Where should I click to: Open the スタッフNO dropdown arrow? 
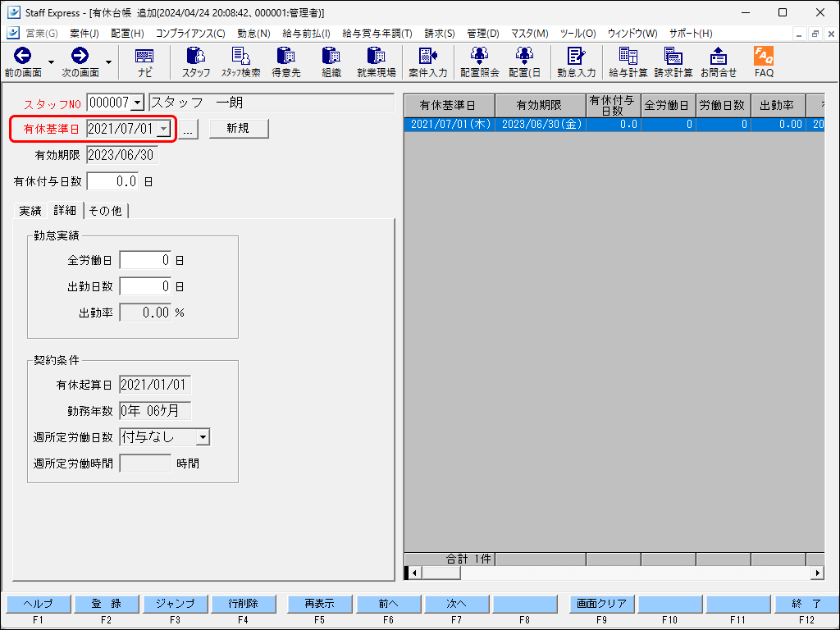click(x=138, y=103)
